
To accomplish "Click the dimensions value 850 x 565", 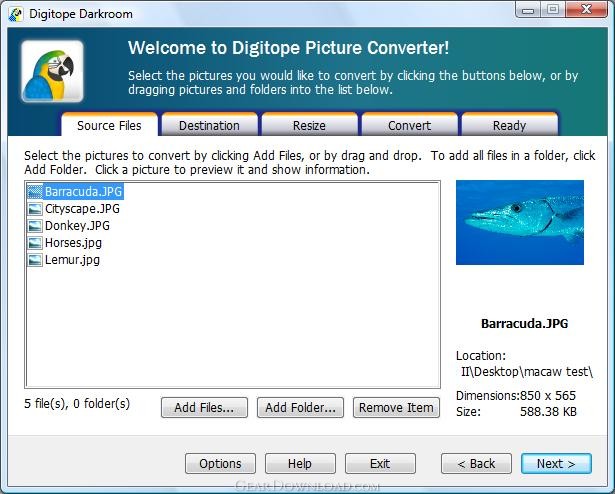I will click(x=548, y=396).
